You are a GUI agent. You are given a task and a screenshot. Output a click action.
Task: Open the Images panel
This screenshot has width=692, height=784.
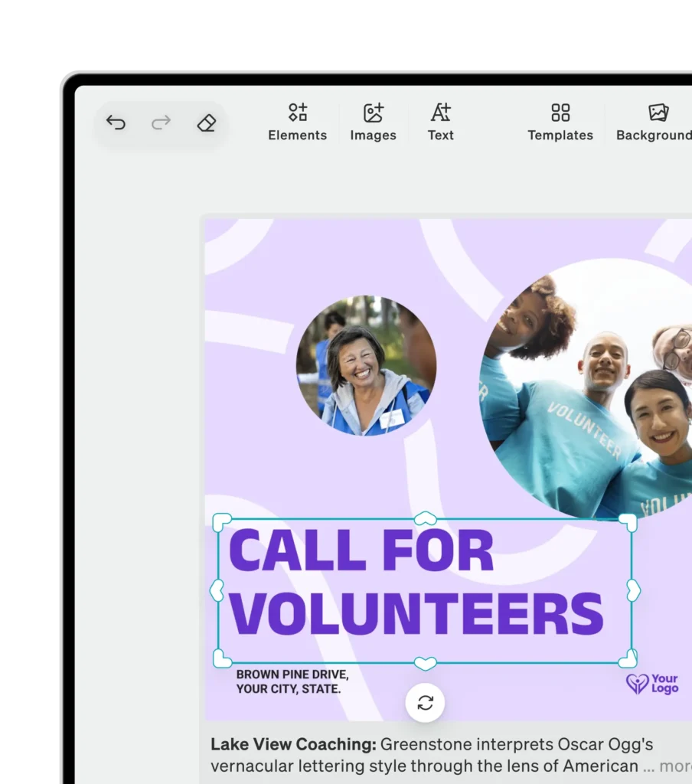pos(373,122)
